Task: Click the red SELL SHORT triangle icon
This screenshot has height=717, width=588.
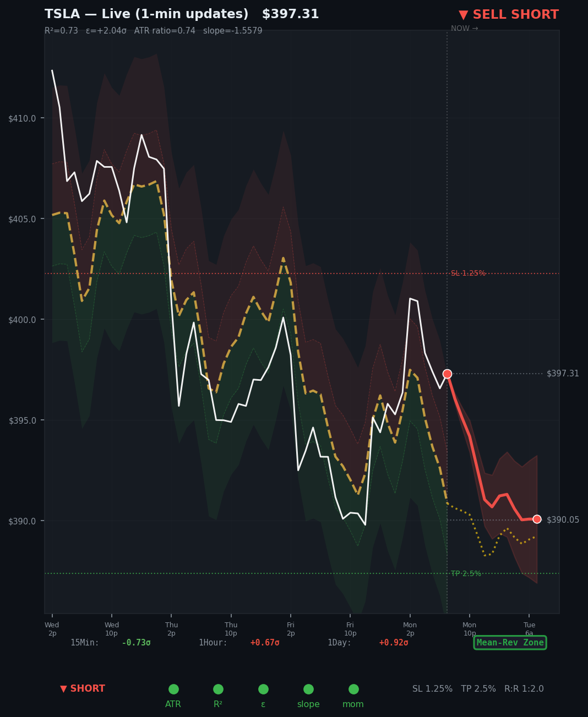Action: coord(463,14)
